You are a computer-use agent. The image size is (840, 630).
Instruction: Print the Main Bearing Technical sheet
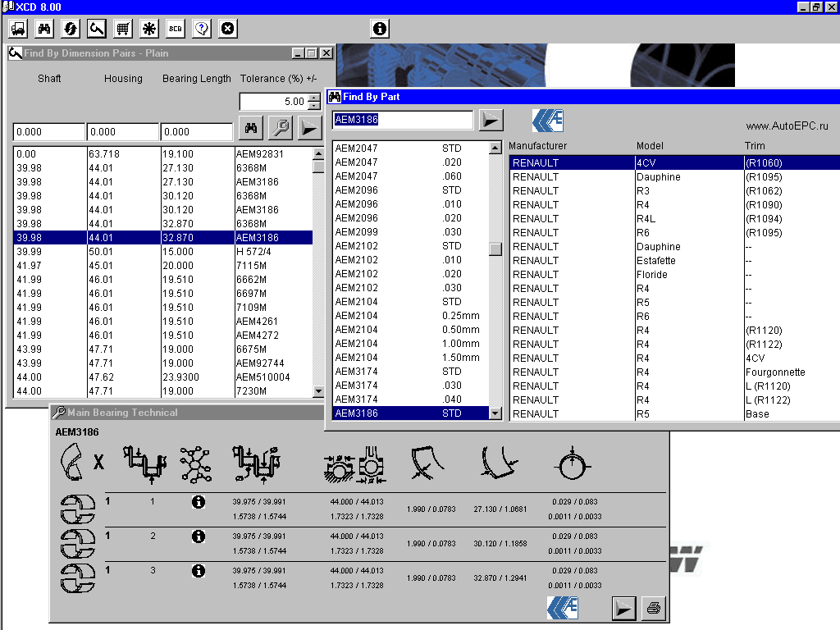coord(654,608)
